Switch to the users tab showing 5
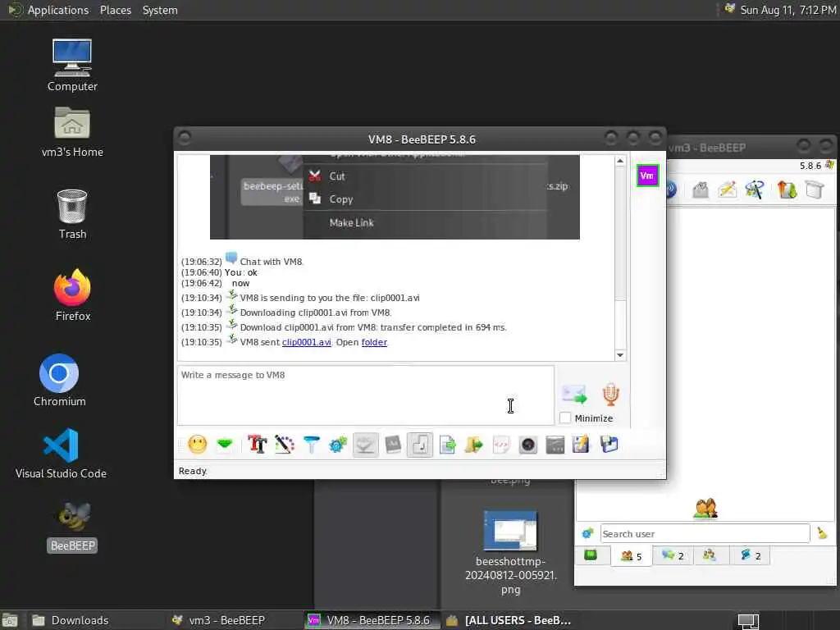The width and height of the screenshot is (840, 630). coord(631,556)
